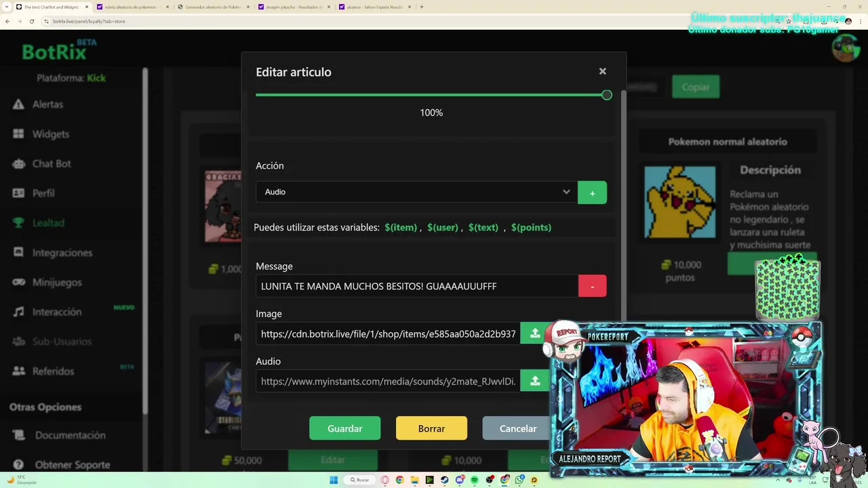The height and width of the screenshot is (488, 868).
Task: Open Documentación under Otras Opciones
Action: pos(70,435)
